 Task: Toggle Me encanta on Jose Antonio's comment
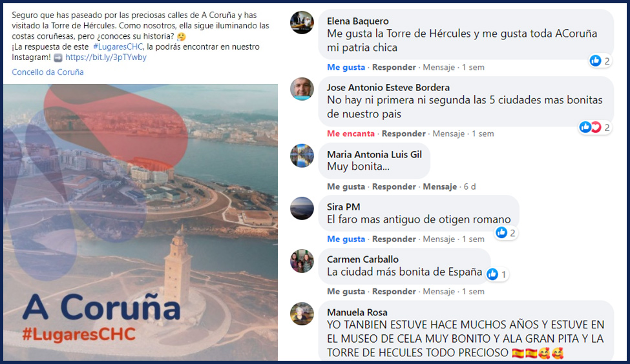(x=351, y=134)
